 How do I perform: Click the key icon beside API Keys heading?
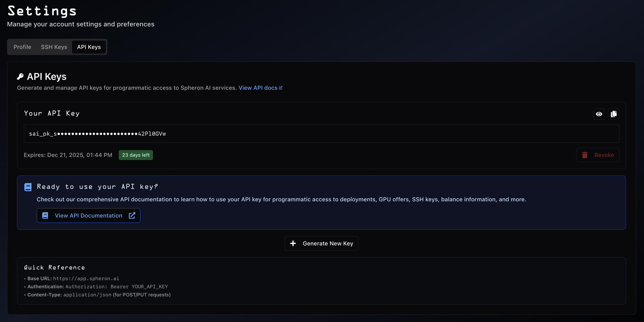pos(20,77)
